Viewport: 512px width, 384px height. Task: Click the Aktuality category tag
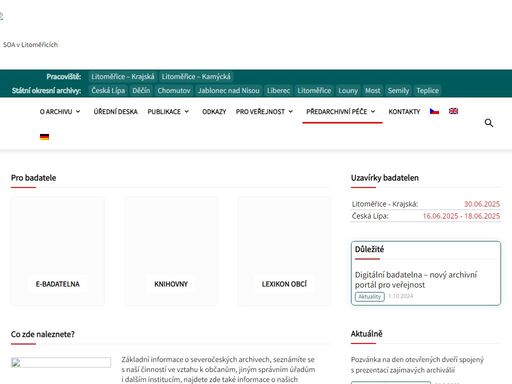tap(369, 296)
